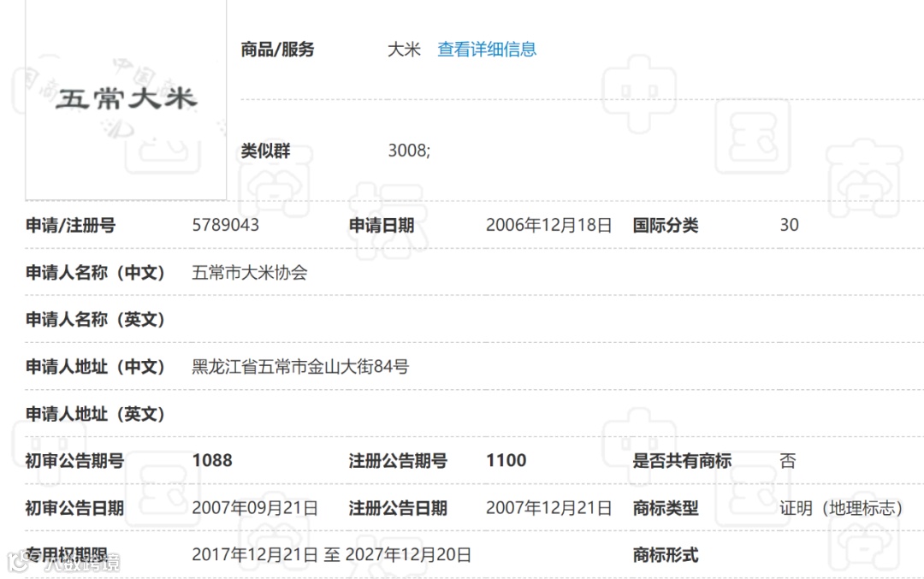Viewport: 924px width, 579px height.
Task: Select international class value 30
Action: point(789,225)
